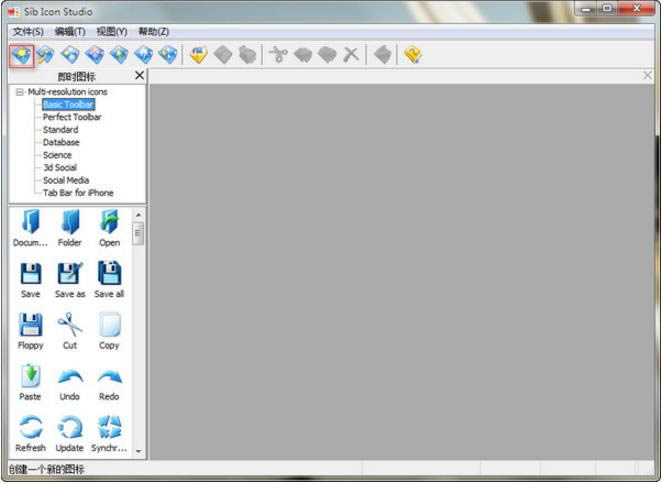Close the 即时图标 side panel

point(139,75)
